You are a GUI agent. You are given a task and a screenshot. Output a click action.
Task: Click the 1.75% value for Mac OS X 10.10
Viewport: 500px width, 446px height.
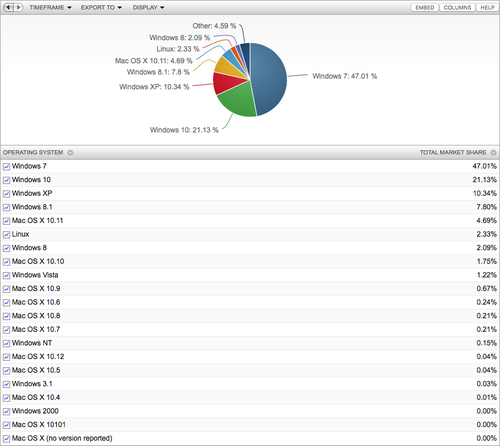[x=486, y=261]
